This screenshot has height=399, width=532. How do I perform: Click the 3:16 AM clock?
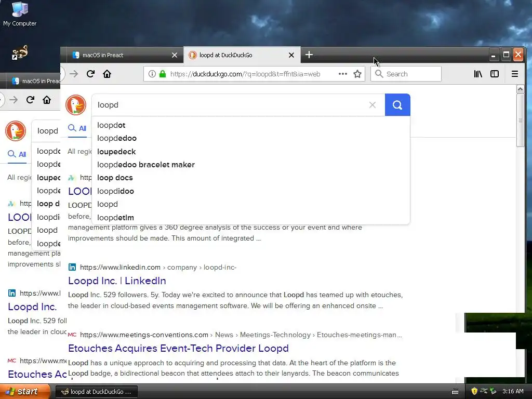(x=513, y=391)
